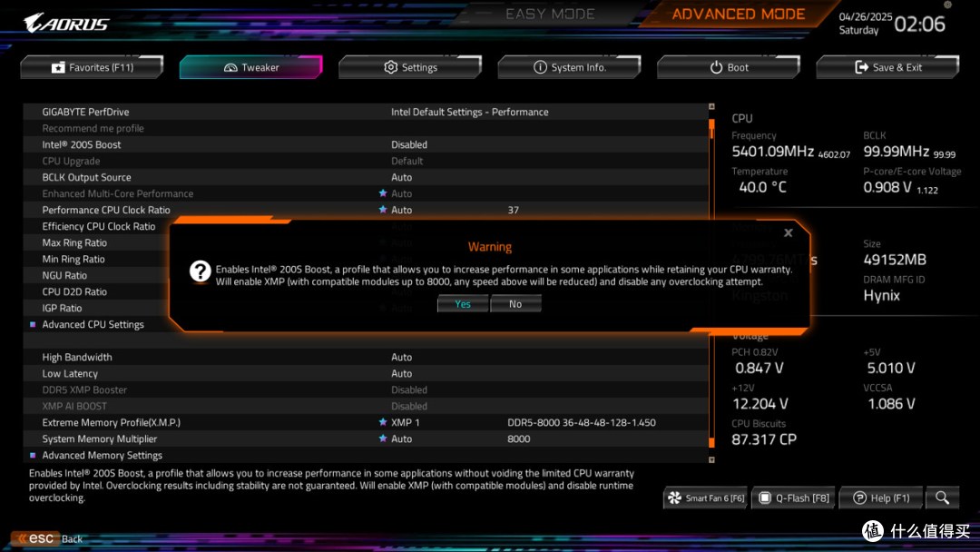Change Intel 200S Boost Disabled value
The width and height of the screenshot is (980, 552).
click(408, 144)
